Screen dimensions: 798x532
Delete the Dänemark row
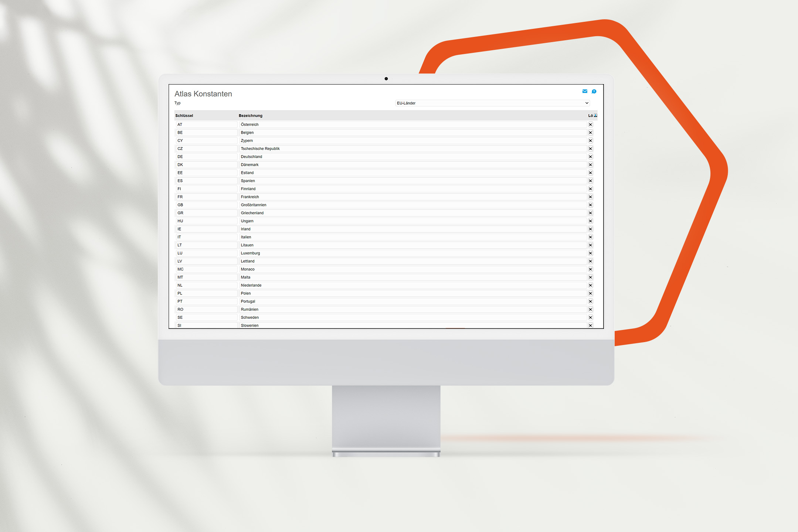tap(591, 165)
